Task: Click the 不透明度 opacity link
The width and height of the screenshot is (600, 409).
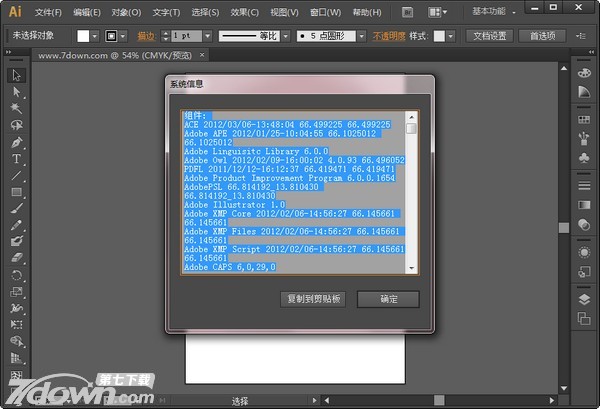Action: [x=389, y=36]
